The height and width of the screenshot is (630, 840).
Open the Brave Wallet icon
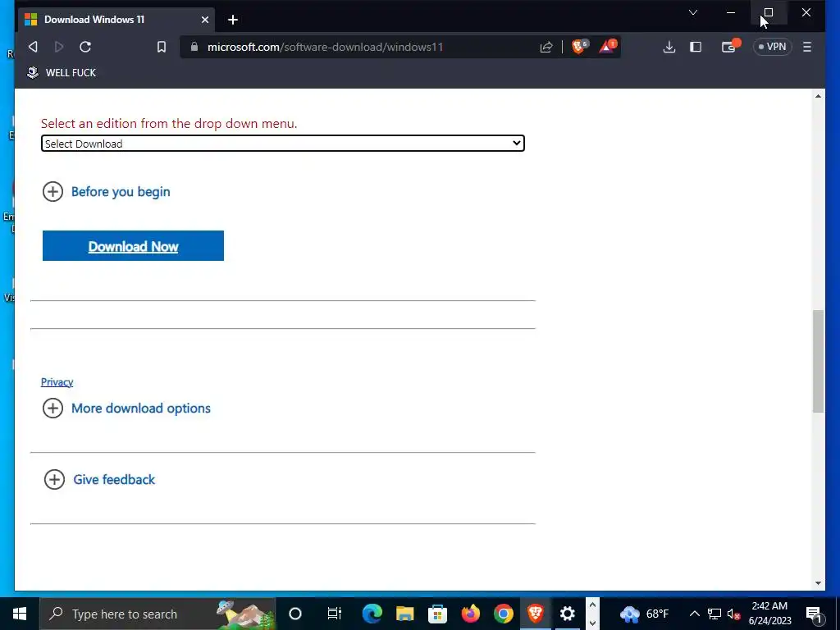729,47
